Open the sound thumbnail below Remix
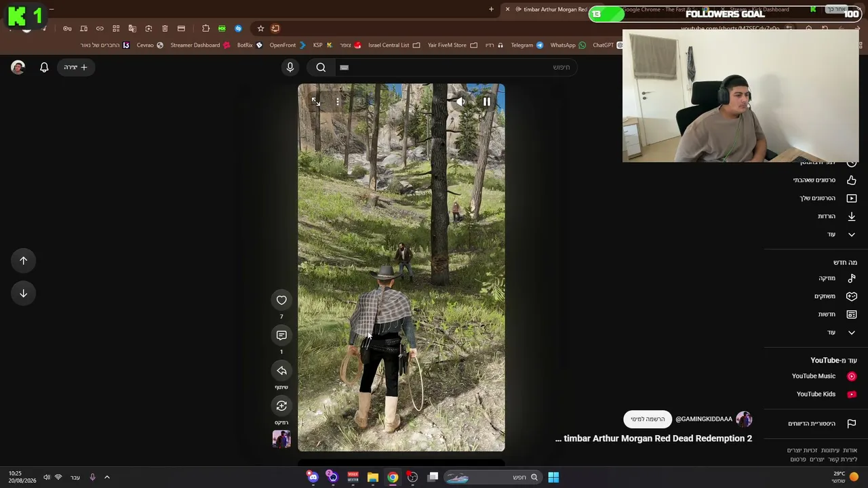 281,439
